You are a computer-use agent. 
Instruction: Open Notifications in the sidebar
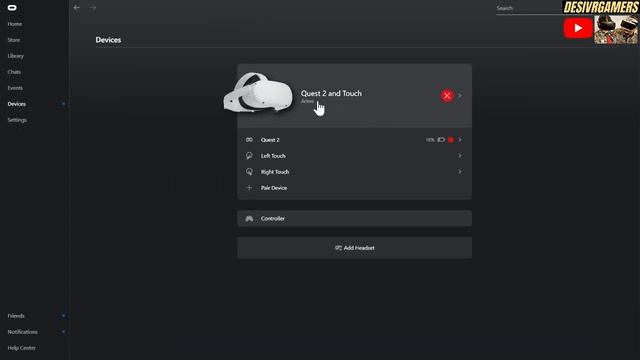click(x=22, y=332)
